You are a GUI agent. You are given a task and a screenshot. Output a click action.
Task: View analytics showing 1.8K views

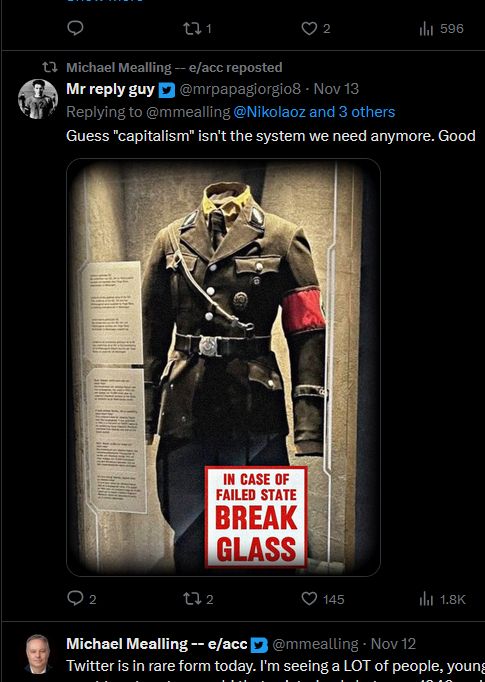click(442, 599)
